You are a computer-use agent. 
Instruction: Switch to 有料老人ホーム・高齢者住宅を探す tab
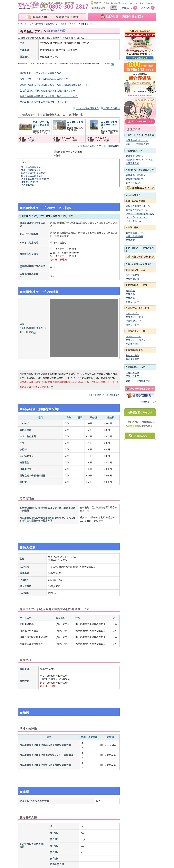(52, 17)
